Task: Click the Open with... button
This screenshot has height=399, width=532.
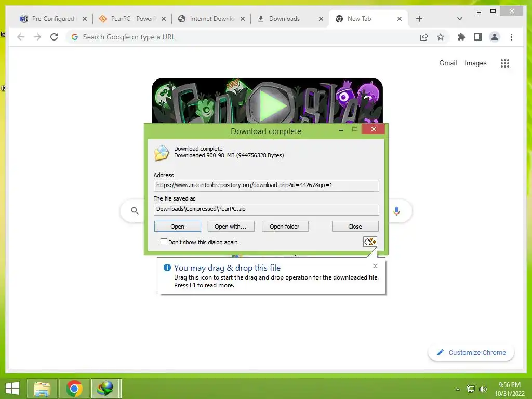Action: coord(231,227)
